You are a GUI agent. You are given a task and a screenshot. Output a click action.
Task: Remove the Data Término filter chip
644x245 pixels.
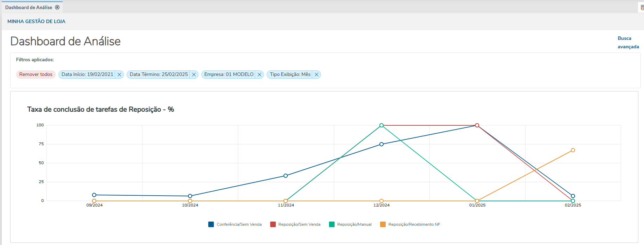[194, 75]
